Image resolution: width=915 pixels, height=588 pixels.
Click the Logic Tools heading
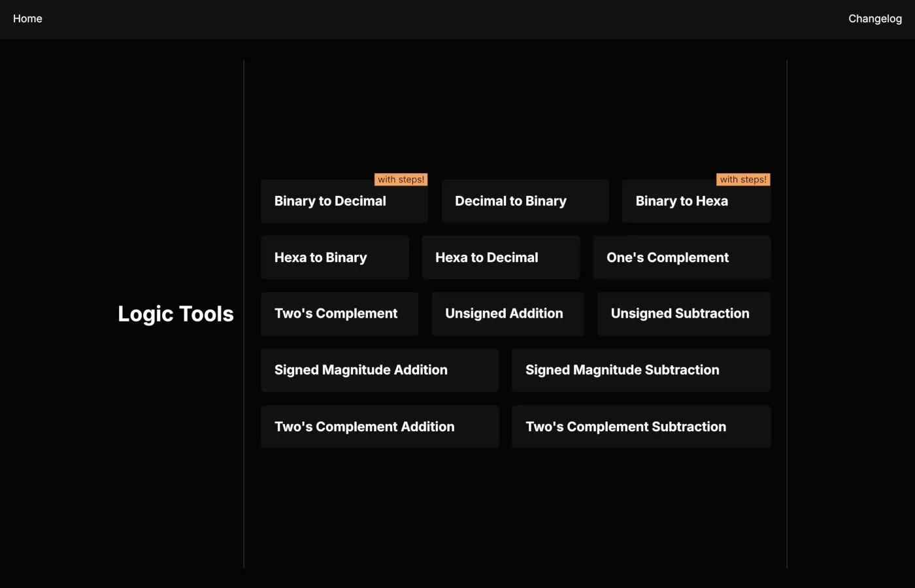[175, 314]
